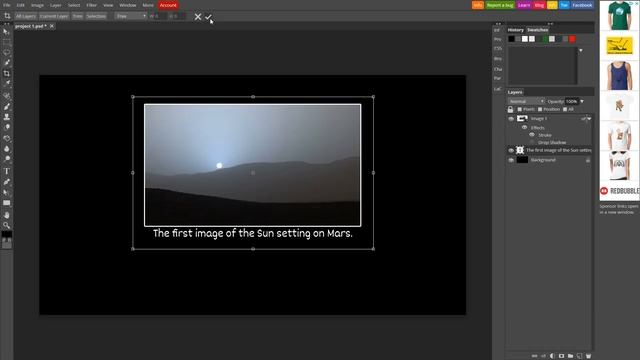
Task: Open the Window menu
Action: (128, 5)
